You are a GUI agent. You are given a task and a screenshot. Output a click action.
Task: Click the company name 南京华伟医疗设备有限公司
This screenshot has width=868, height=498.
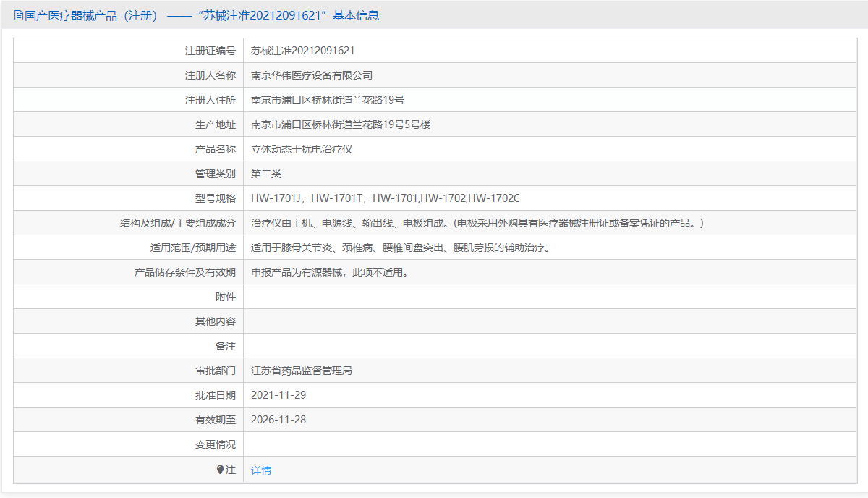pyautogui.click(x=310, y=75)
